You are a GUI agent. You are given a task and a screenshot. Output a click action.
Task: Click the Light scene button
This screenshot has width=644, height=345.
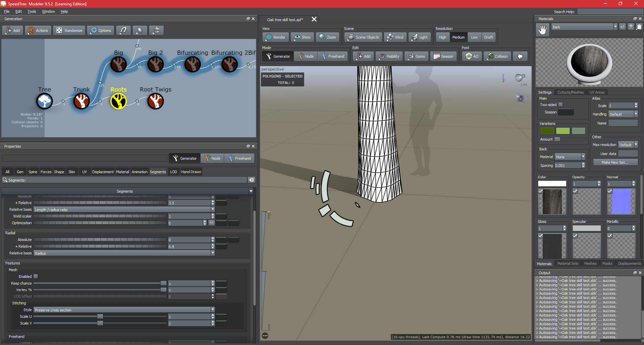pyautogui.click(x=419, y=37)
